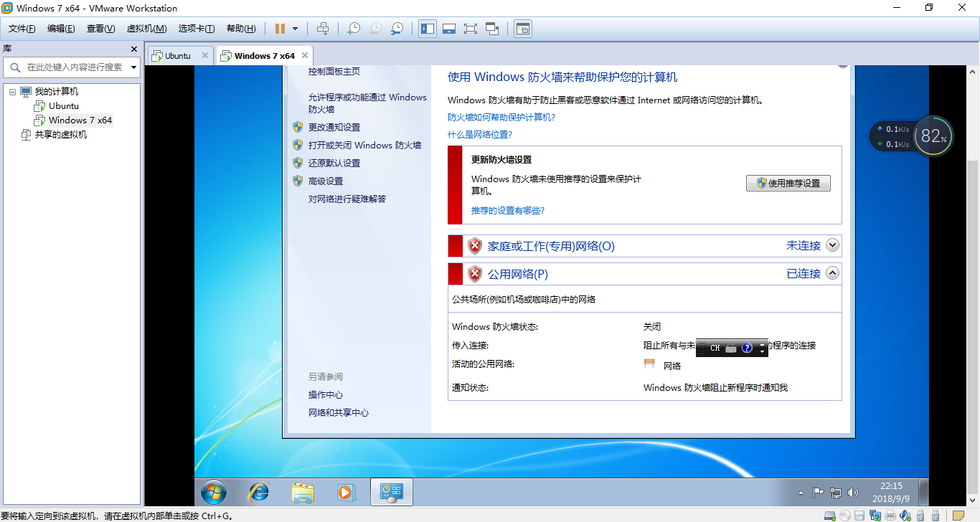Open the power options dropdown arrow beside pause
This screenshot has height=522, width=980.
pyautogui.click(x=295, y=29)
